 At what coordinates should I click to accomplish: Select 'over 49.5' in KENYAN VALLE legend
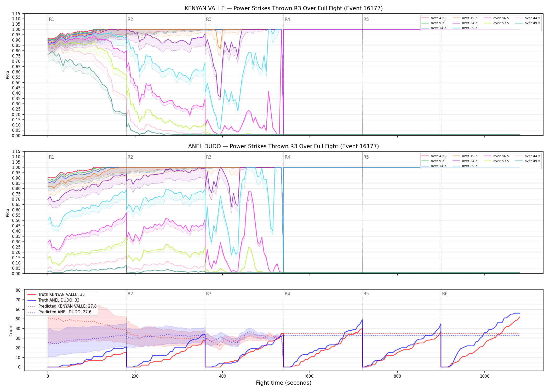(528, 23)
